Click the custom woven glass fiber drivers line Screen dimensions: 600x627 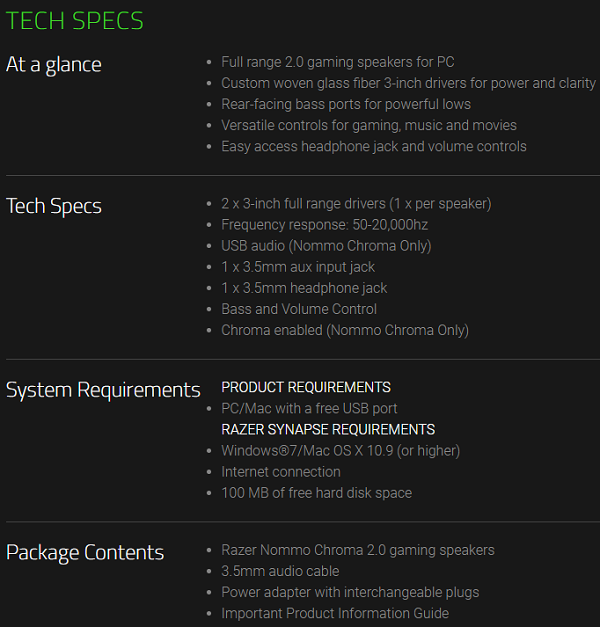408,83
